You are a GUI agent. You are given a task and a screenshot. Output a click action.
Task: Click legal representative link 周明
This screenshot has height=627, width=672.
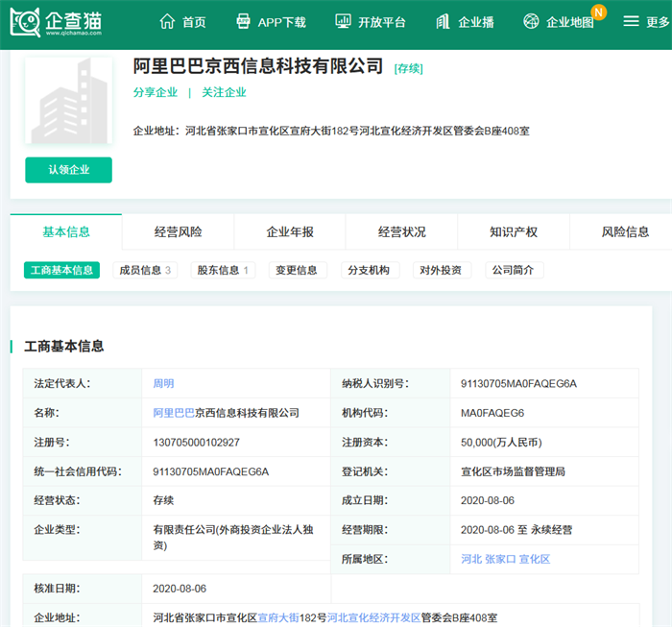(x=163, y=383)
